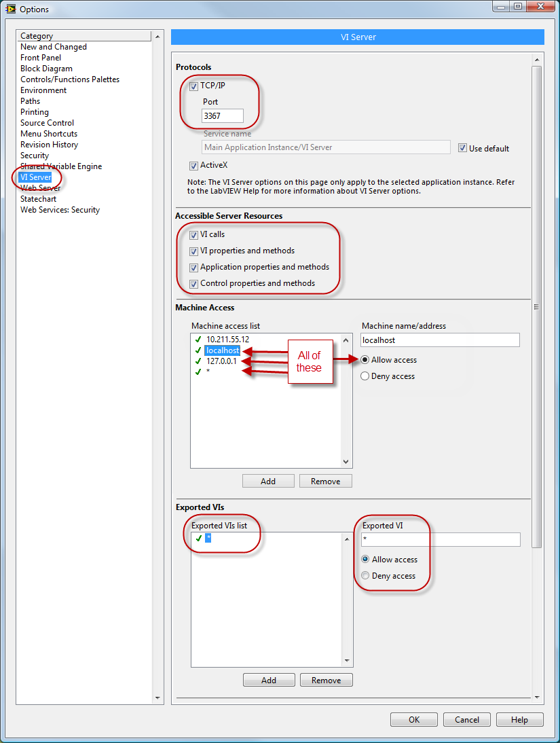
Task: Click Exported VIs list scroll down arrow
Action: point(347,661)
